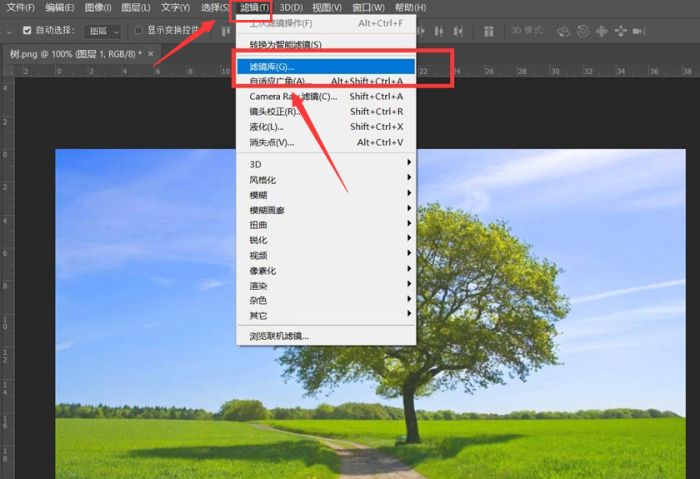This screenshot has width=700, height=479.
Task: Expand the 视频 submenu
Action: pyautogui.click(x=326, y=255)
